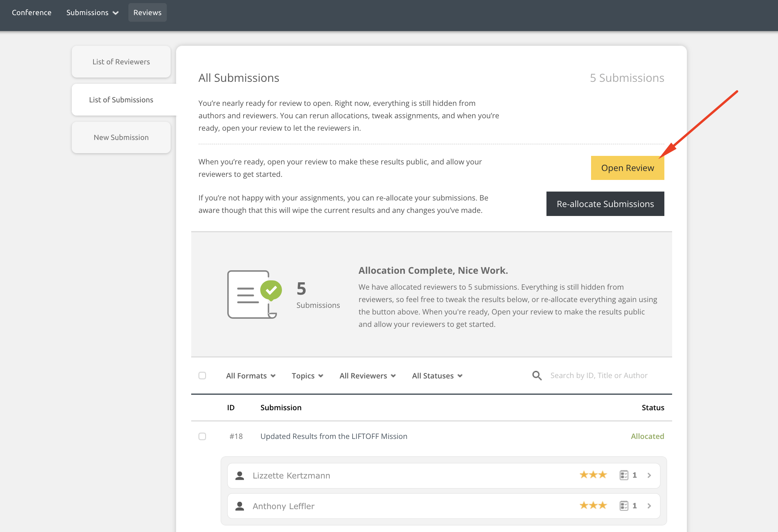Click checklist icon in Anthony Leffler row

pos(624,506)
